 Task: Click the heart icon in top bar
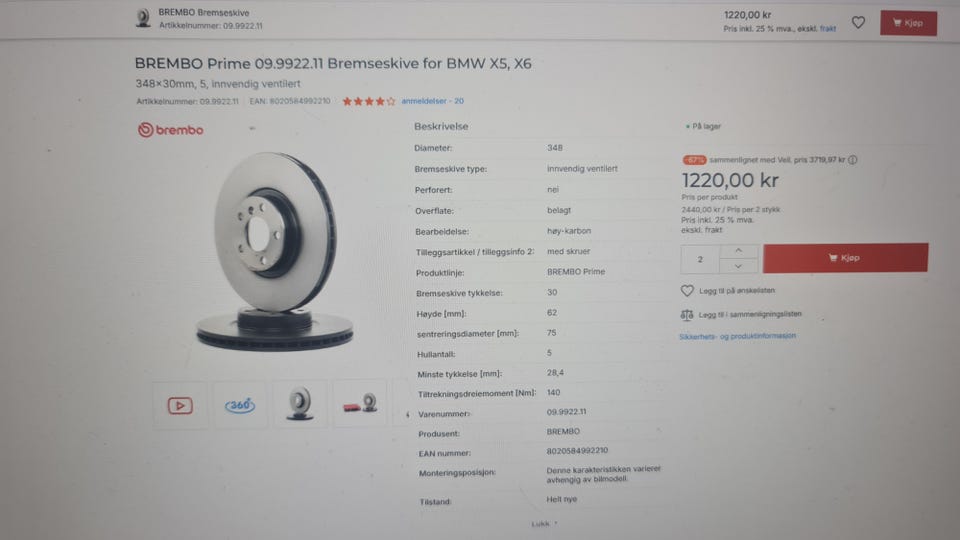point(858,23)
